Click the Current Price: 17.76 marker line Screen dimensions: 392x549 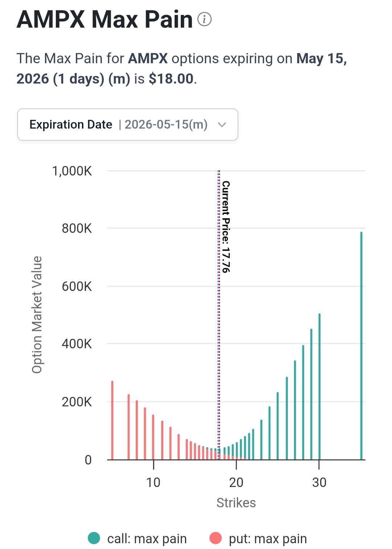coord(219,314)
